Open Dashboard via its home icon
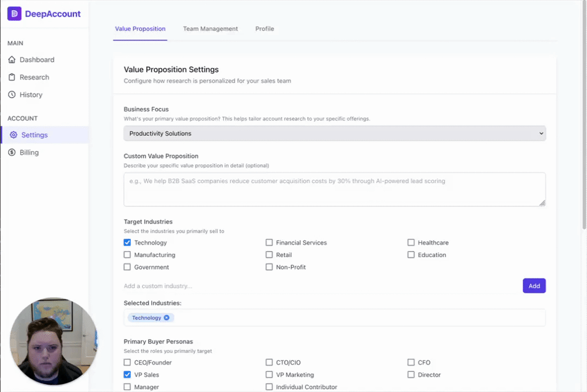The height and width of the screenshot is (392, 587). 12,60
